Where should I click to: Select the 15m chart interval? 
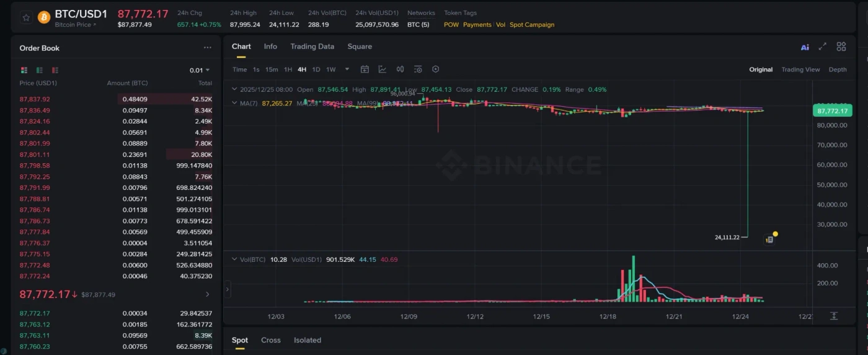click(272, 70)
